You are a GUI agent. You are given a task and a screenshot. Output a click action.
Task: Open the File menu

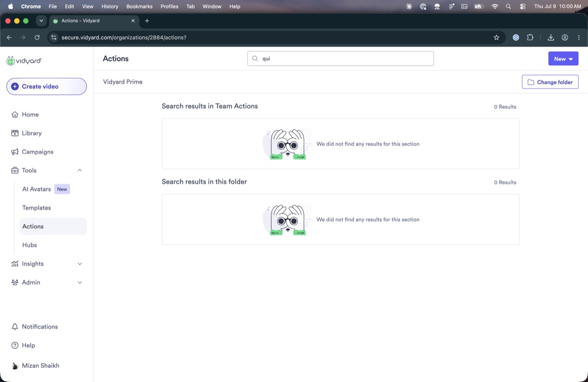(53, 6)
